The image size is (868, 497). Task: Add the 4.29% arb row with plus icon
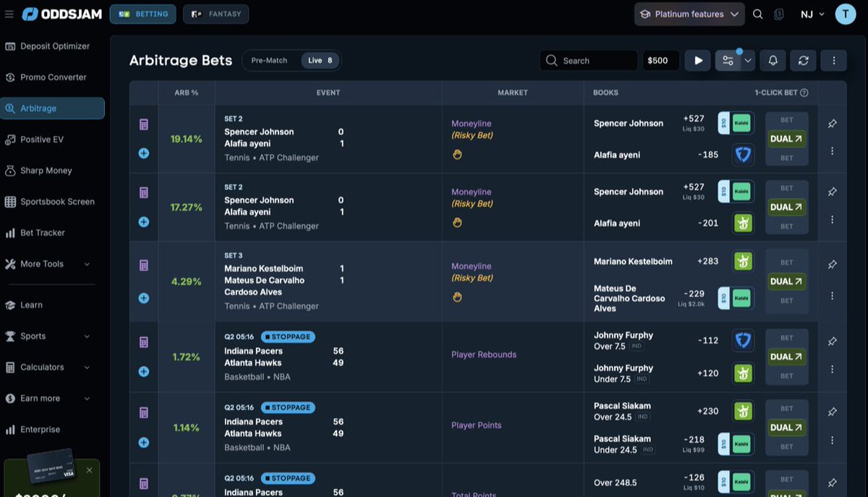[143, 298]
